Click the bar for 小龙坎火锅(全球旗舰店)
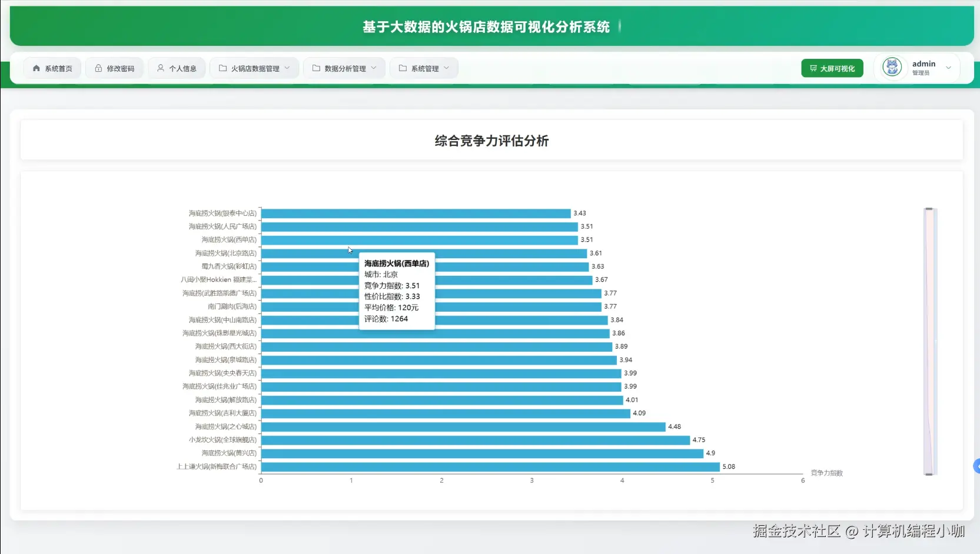The height and width of the screenshot is (554, 980). [x=476, y=440]
